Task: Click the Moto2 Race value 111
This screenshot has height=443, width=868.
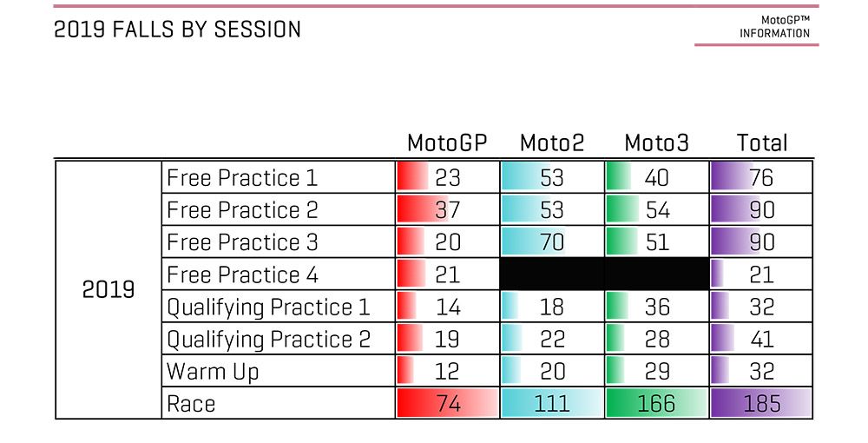Action: point(552,403)
